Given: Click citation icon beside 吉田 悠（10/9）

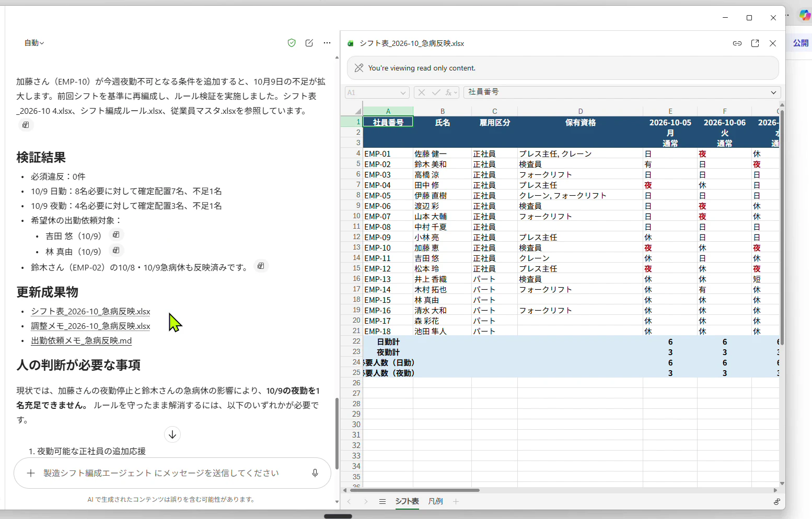Looking at the screenshot, I should tap(116, 235).
